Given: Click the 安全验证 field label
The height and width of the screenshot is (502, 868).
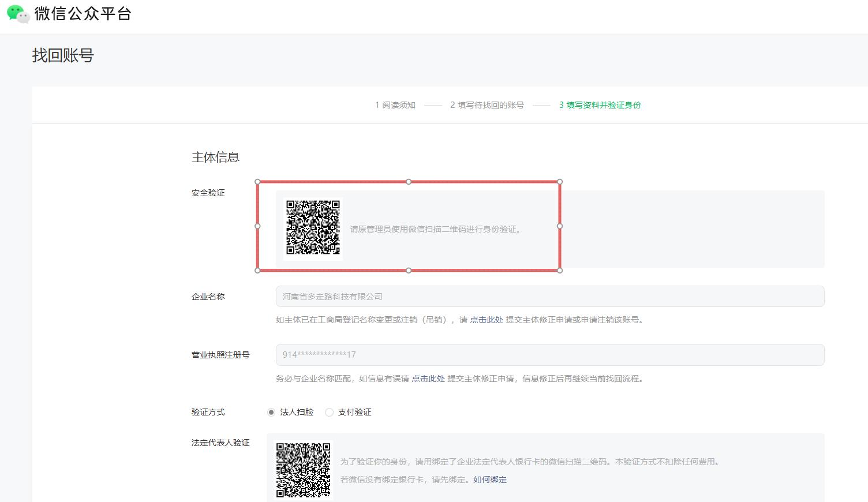Looking at the screenshot, I should point(208,193).
